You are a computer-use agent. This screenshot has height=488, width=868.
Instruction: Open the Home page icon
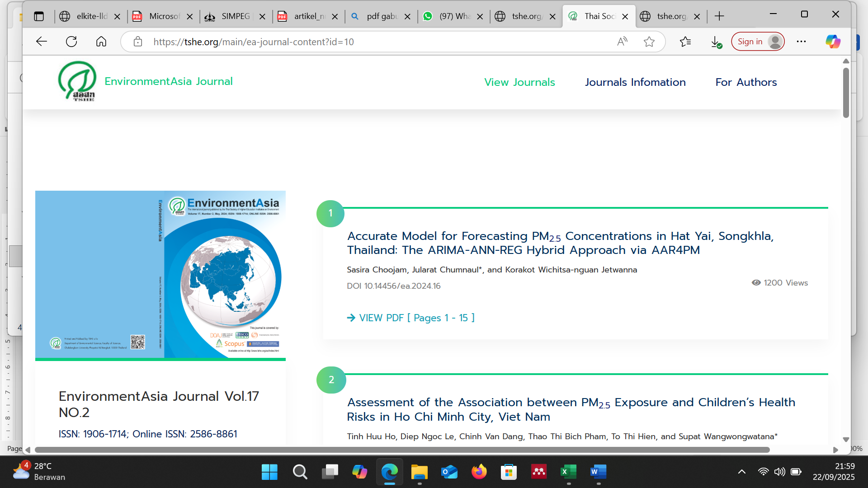click(x=101, y=42)
